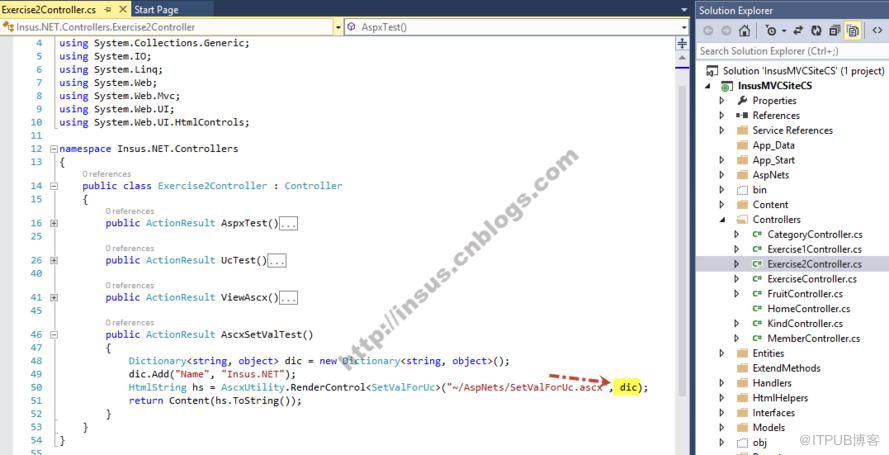The width and height of the screenshot is (889, 455).
Task: Click the Service References folder icon
Action: coord(742,130)
